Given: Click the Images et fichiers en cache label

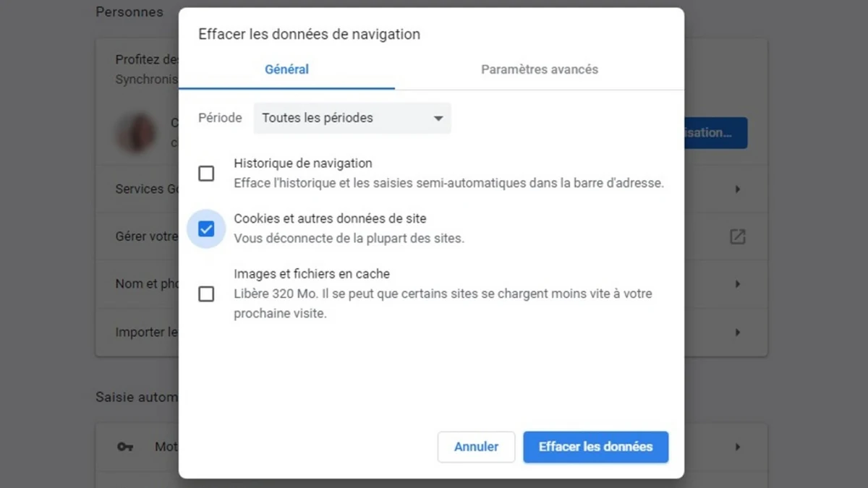Looking at the screenshot, I should tap(312, 274).
